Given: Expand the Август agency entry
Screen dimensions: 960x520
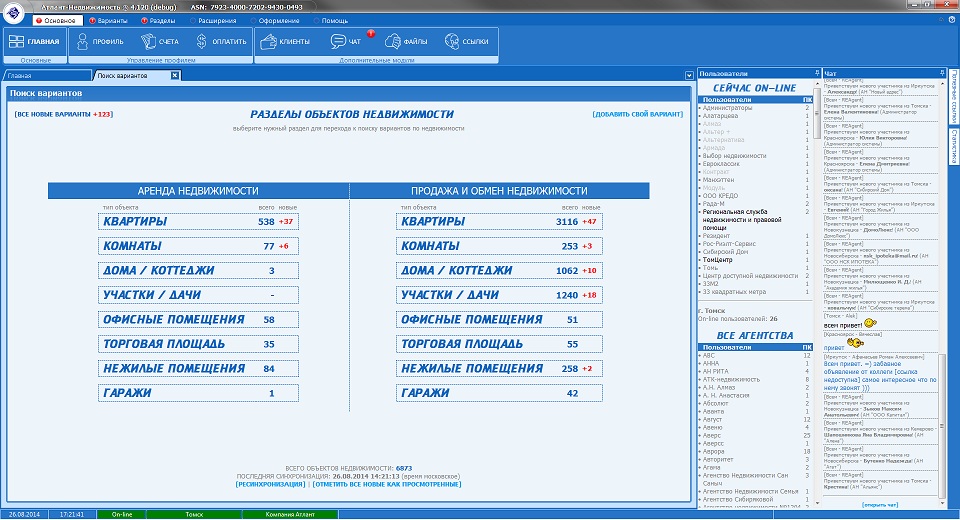Looking at the screenshot, I should (700, 420).
